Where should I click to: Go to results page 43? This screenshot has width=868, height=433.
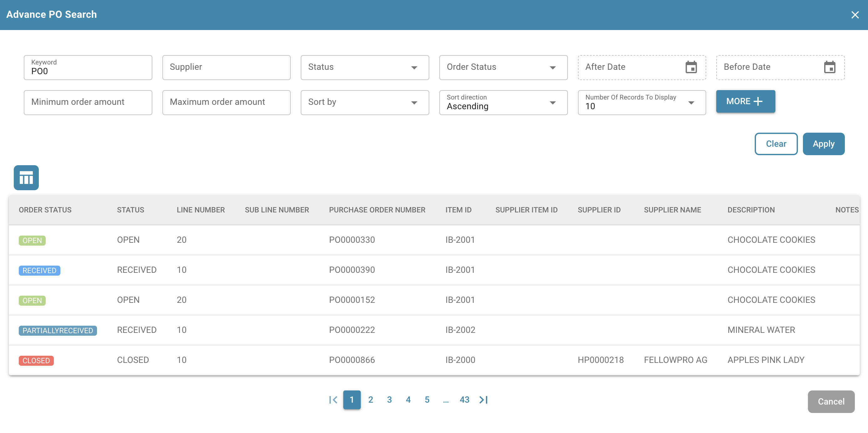coord(464,400)
